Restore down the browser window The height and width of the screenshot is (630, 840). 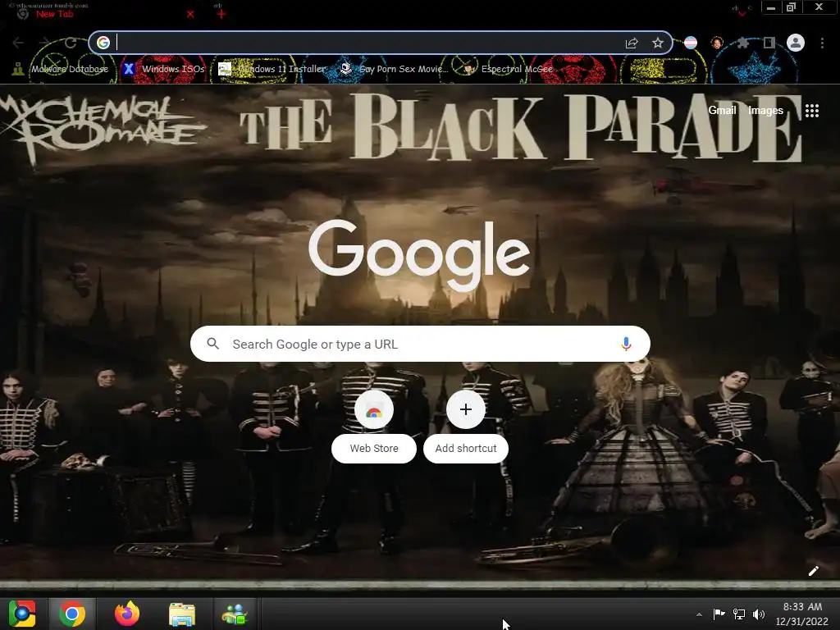792,7
